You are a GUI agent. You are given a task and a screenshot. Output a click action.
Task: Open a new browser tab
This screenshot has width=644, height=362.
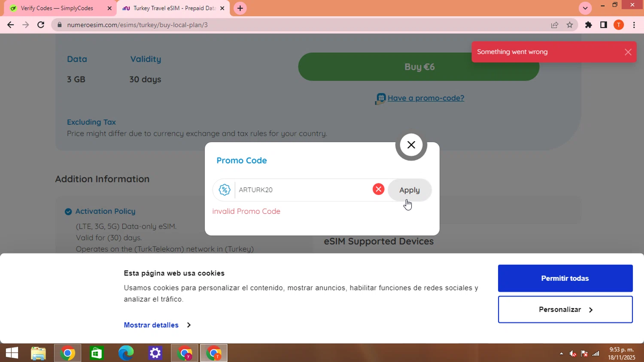(240, 8)
